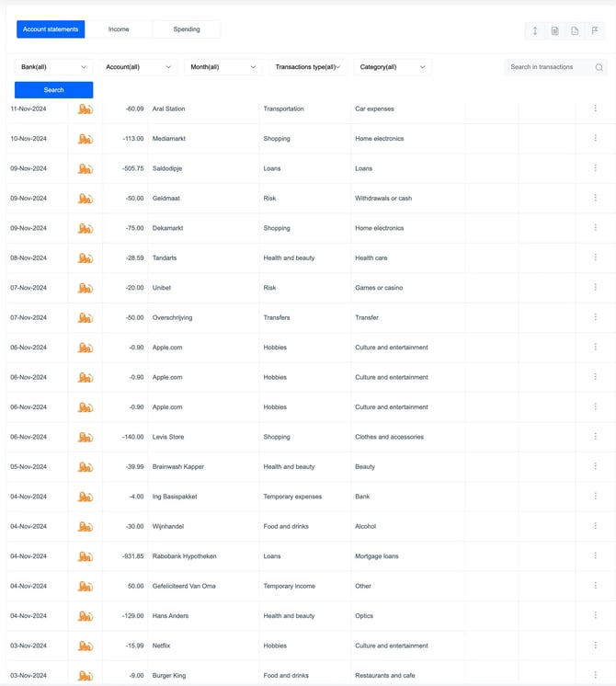Open three-dot menu for Levis Store row
616x686 pixels.
(x=595, y=437)
